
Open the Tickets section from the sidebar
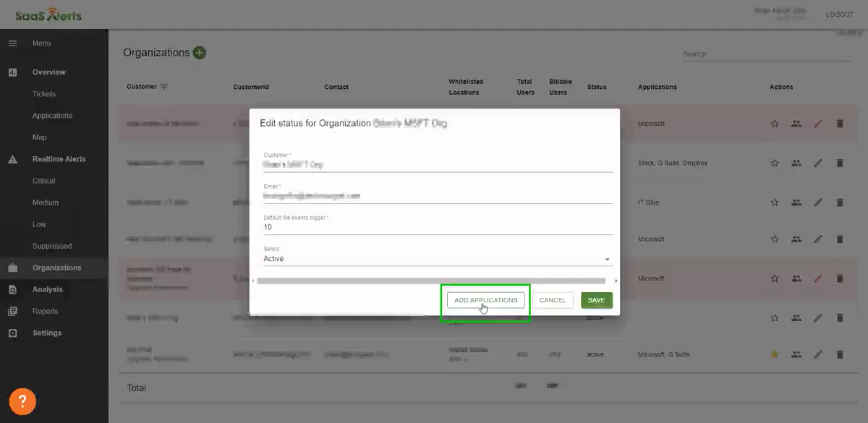click(43, 93)
